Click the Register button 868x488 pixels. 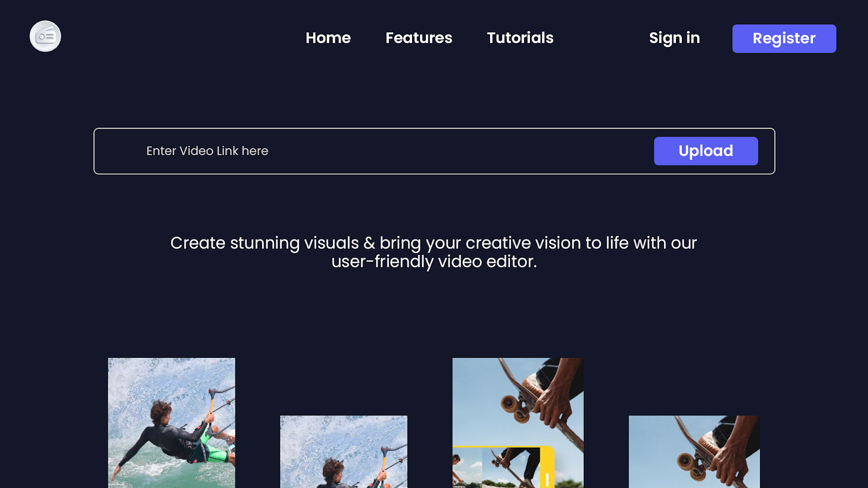(784, 38)
